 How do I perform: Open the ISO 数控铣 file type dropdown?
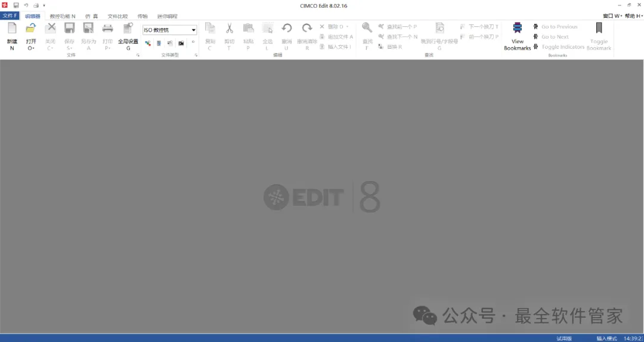[x=169, y=30]
